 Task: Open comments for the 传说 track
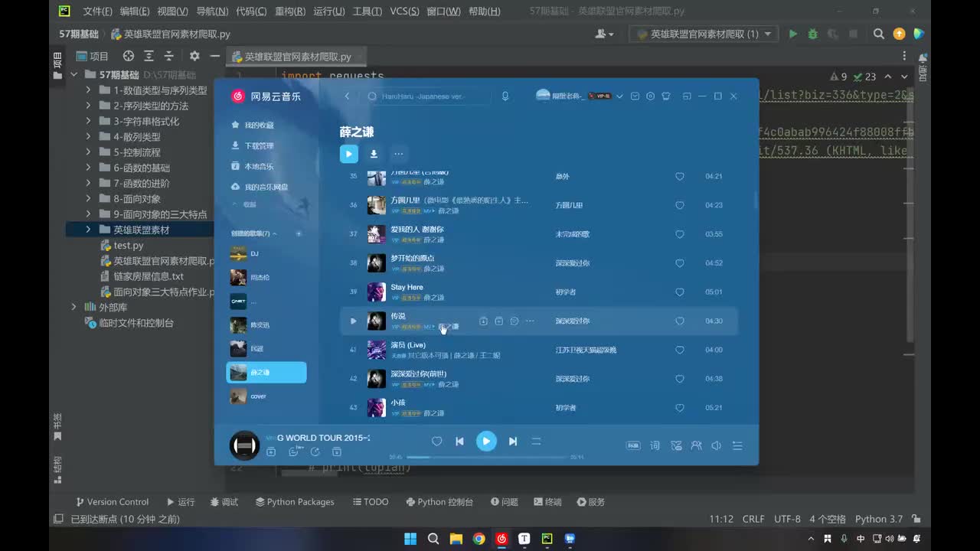tap(514, 321)
